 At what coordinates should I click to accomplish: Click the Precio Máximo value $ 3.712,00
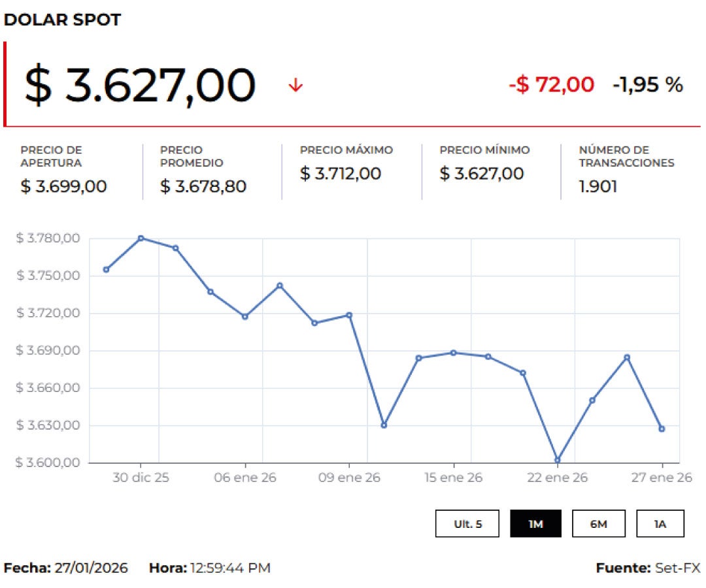pos(341,174)
